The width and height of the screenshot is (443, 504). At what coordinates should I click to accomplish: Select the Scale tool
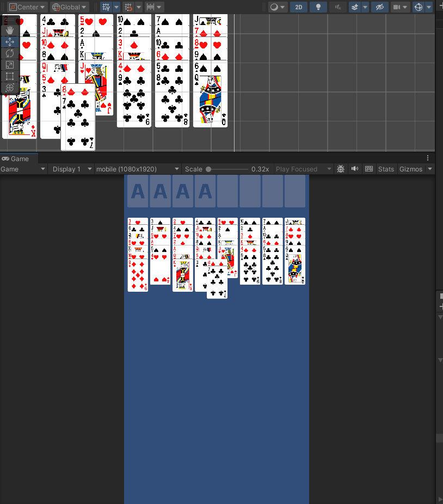(x=10, y=65)
